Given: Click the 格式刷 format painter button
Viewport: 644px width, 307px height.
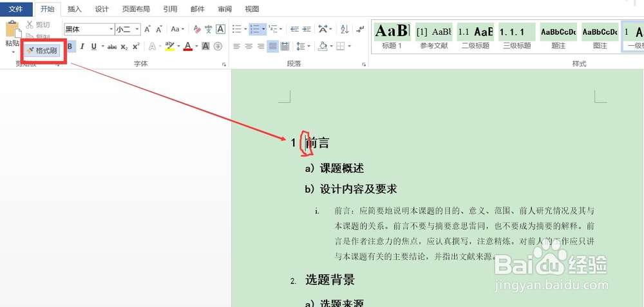Looking at the screenshot, I should [x=41, y=50].
